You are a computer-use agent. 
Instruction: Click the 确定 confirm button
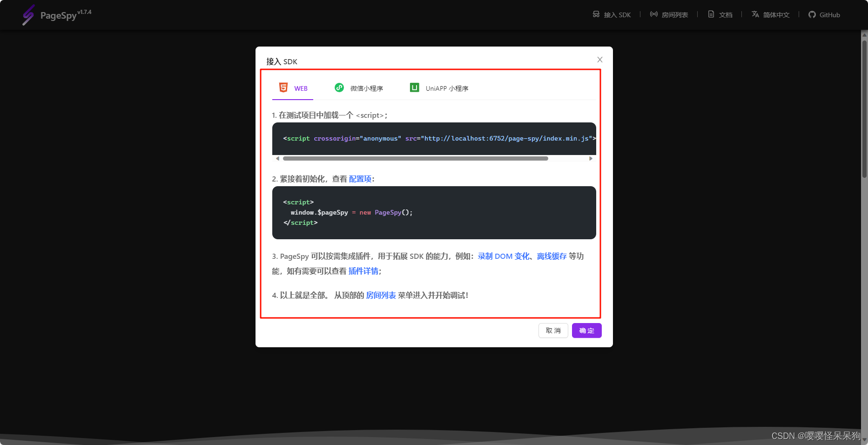[586, 330]
